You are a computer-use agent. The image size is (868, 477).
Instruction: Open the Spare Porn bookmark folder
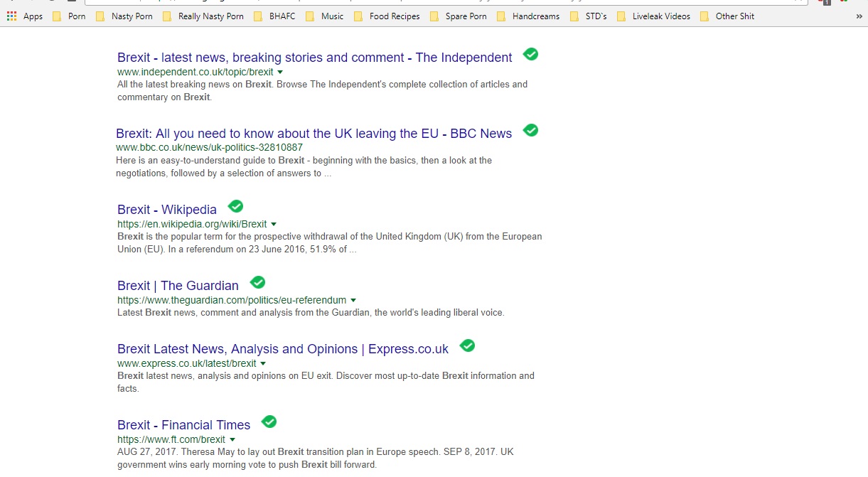pos(459,16)
